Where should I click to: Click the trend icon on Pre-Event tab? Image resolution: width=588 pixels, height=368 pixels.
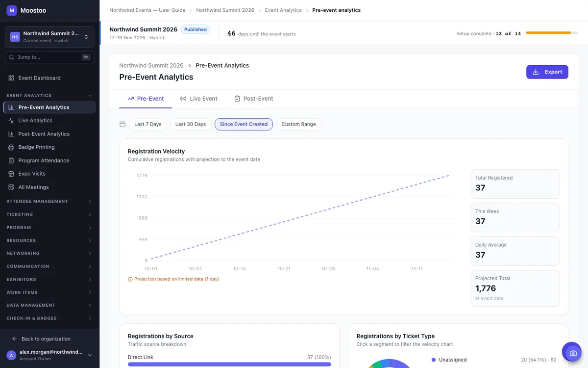(x=131, y=99)
